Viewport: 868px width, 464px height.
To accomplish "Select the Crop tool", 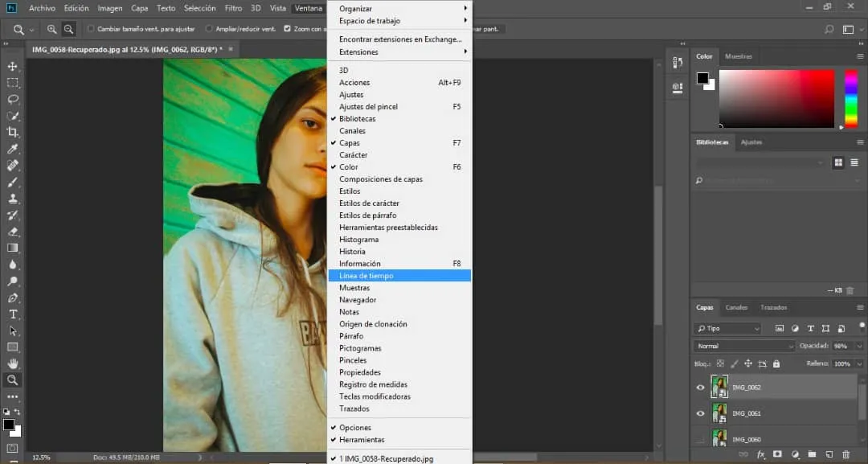I will 12,133.
